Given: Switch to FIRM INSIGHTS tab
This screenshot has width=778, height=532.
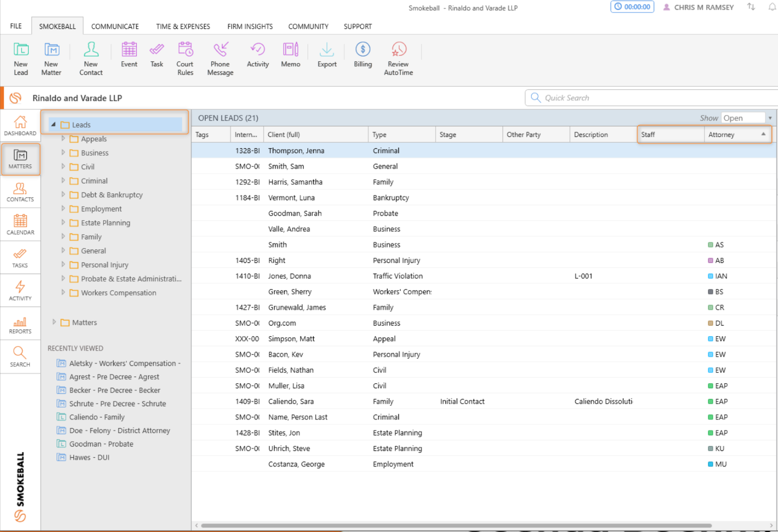Looking at the screenshot, I should [x=250, y=26].
